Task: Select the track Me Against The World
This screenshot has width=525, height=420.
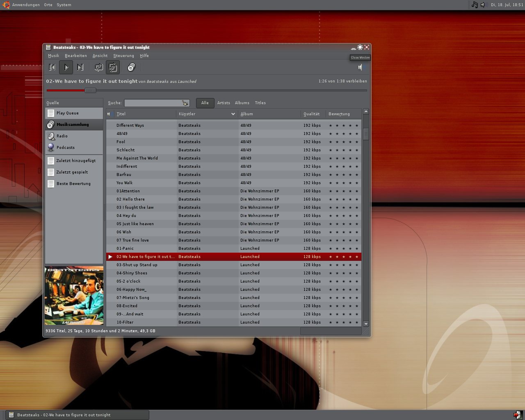Action: pyautogui.click(x=234, y=158)
